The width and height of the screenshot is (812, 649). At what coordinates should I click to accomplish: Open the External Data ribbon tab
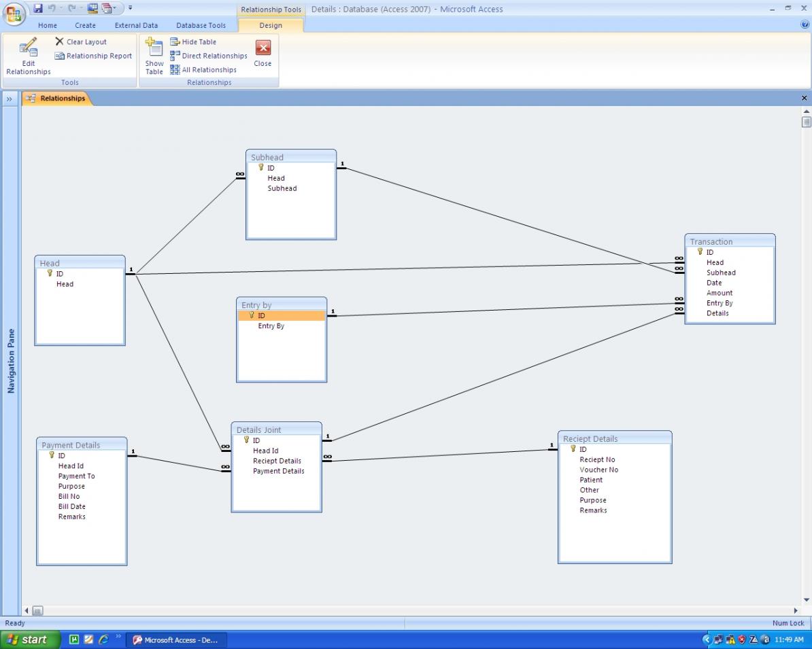(136, 25)
